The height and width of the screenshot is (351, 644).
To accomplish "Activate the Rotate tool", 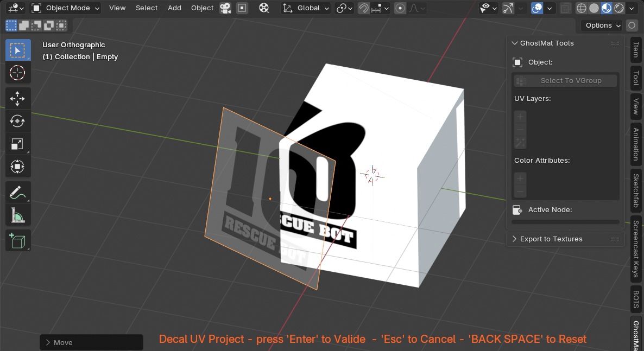I will (17, 121).
